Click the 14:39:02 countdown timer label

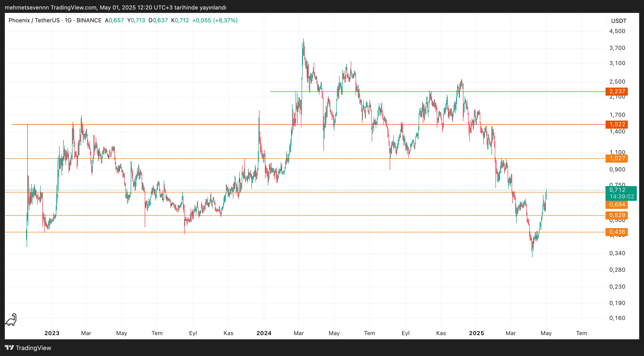622,196
